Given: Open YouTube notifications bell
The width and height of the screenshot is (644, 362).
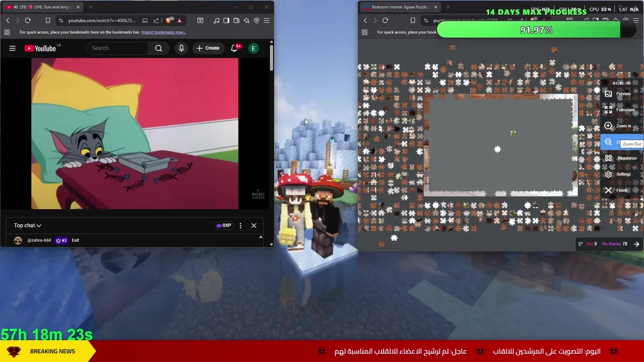Looking at the screenshot, I should (x=234, y=48).
